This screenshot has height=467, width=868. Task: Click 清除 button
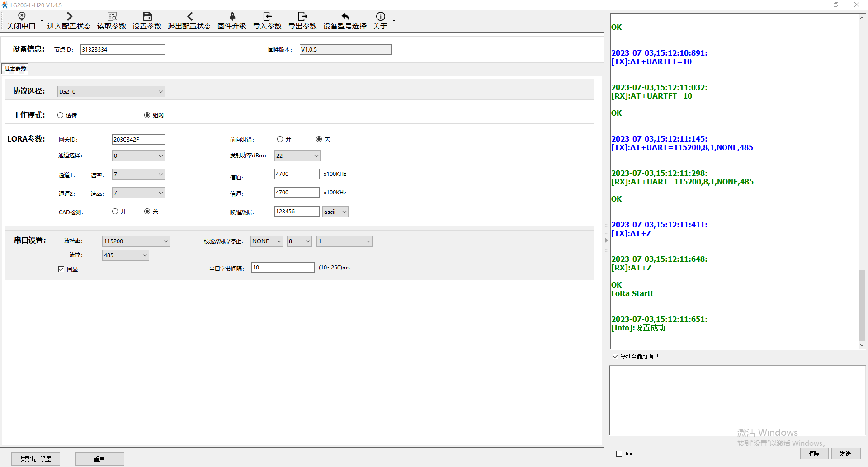click(814, 453)
